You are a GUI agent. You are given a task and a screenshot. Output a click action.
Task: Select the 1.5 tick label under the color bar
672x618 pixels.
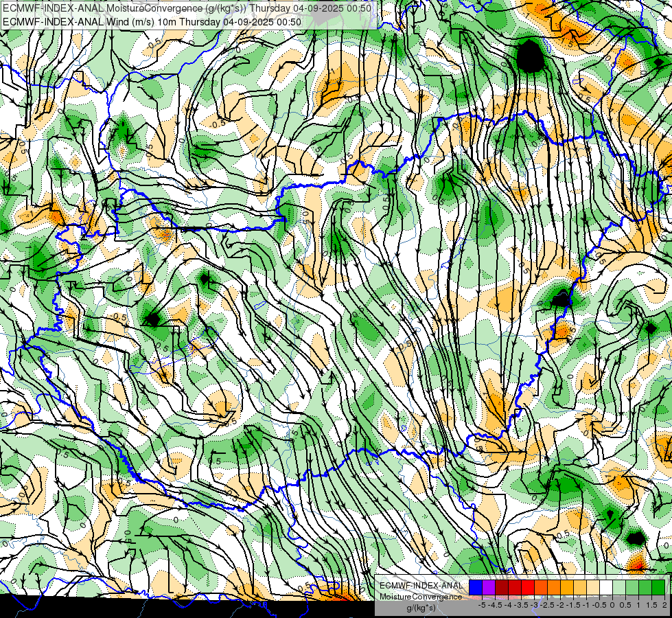(x=652, y=605)
